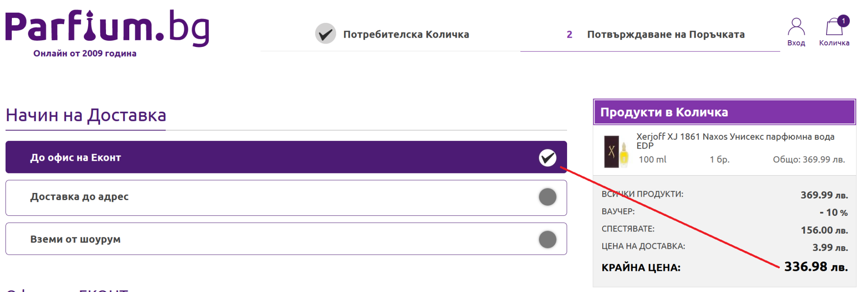This screenshot has width=868, height=292.
Task: Go to Потребителска Количка step
Action: click(x=406, y=35)
